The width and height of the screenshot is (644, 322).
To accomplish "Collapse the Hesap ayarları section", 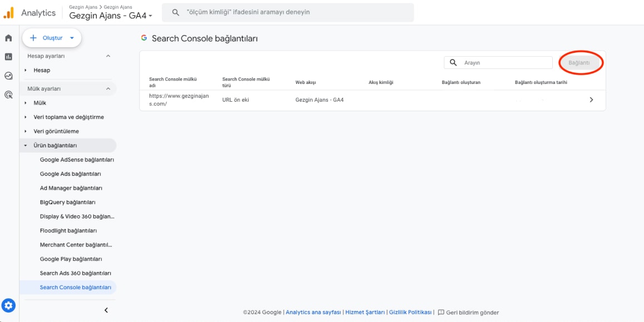I will pos(108,56).
